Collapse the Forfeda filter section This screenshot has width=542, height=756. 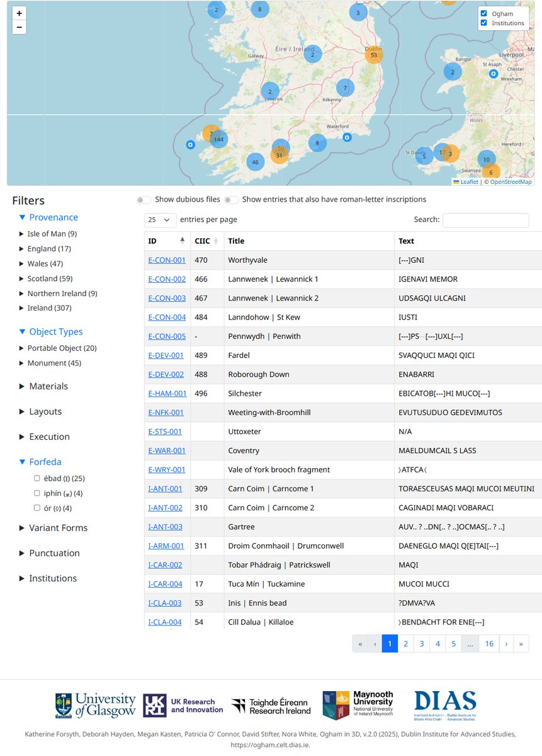[40, 462]
